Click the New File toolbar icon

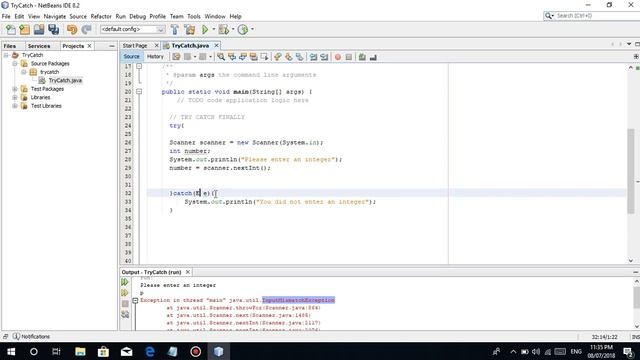11,29
